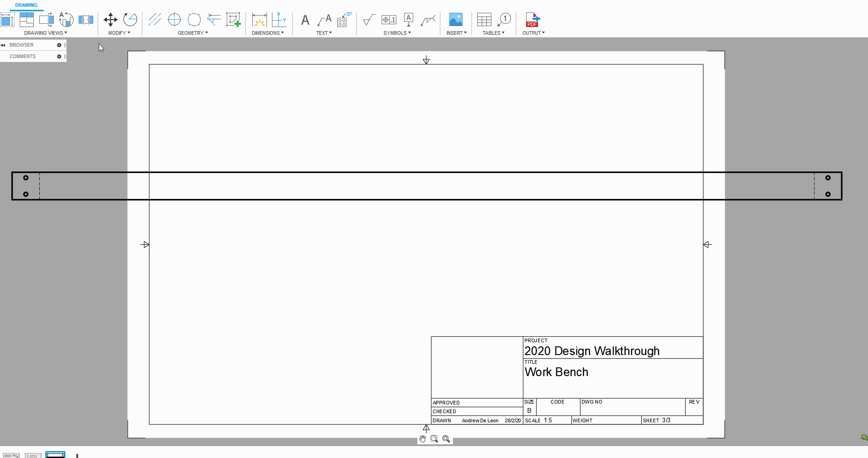868x458 pixels.
Task: Select the first sheet thumbnail at bottom
Action: point(11,455)
